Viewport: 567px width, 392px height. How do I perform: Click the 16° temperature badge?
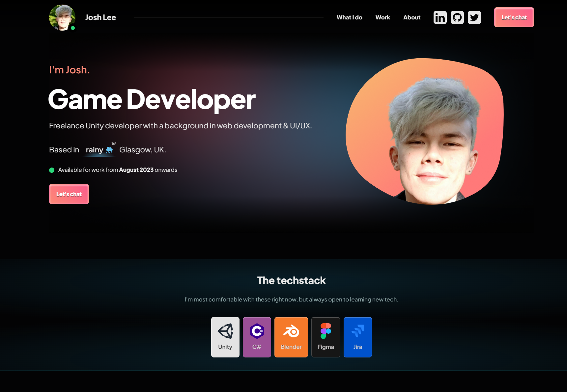click(x=114, y=144)
